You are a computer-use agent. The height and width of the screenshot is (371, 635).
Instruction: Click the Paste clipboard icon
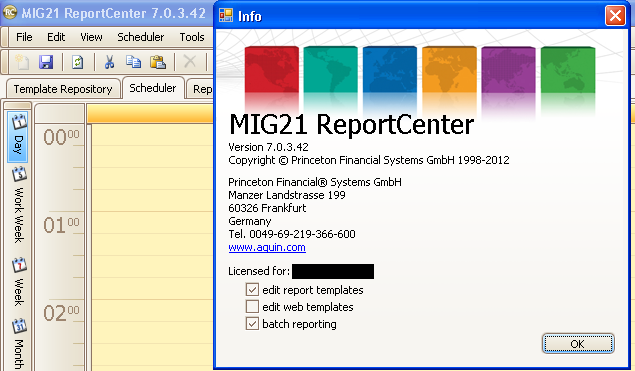158,62
